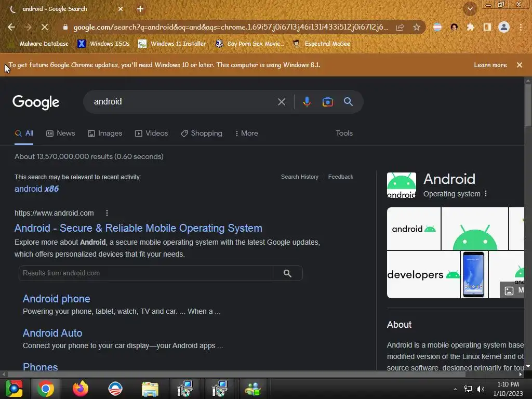Click the Chrome icon in the taskbar
Image resolution: width=532 pixels, height=399 pixels.
click(x=46, y=389)
